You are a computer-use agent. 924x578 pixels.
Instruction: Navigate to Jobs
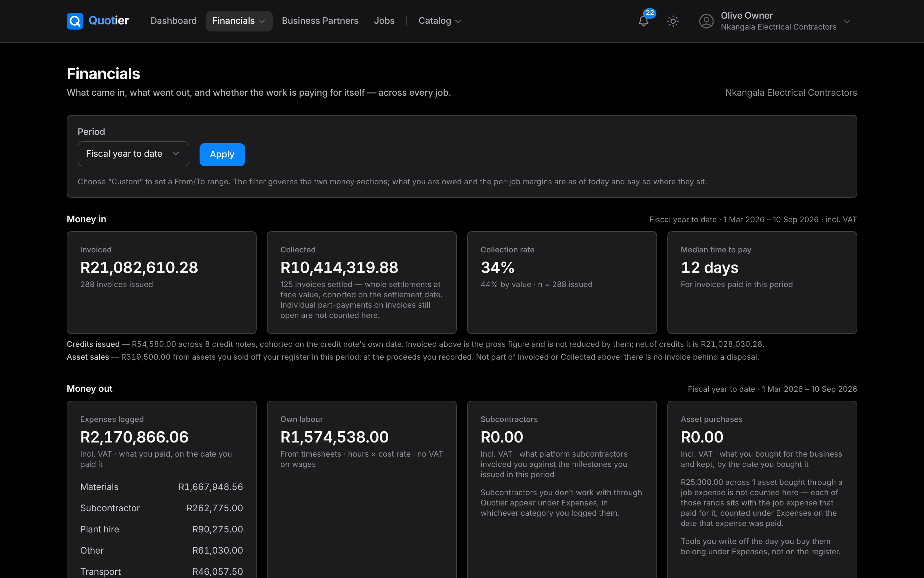coord(384,21)
